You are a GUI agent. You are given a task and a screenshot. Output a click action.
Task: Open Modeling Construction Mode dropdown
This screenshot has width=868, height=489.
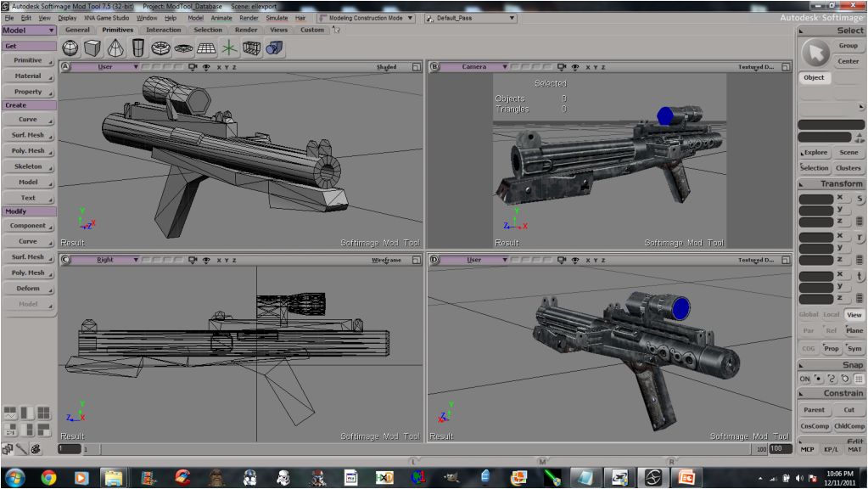click(366, 19)
